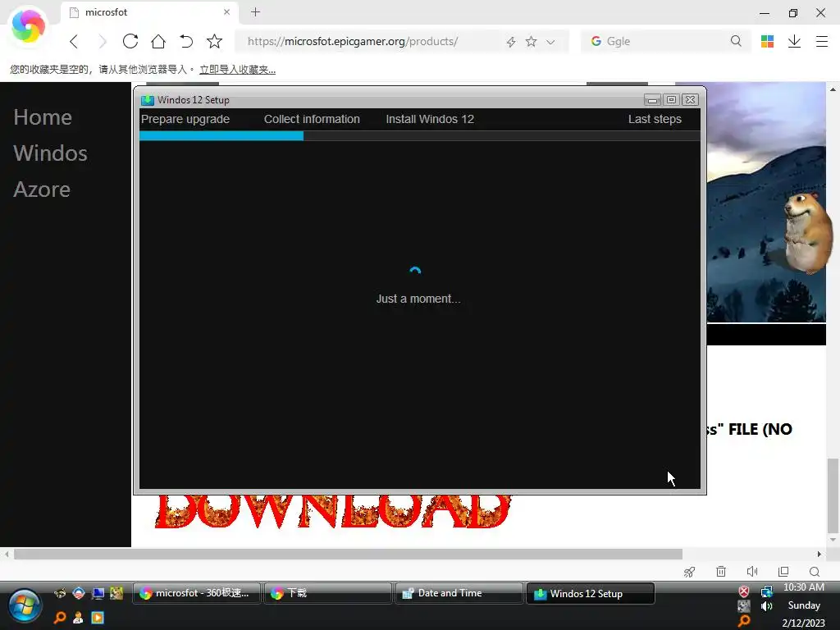Viewport: 840px width, 630px height.
Task: Open a new browser tab with plus
Action: (256, 11)
